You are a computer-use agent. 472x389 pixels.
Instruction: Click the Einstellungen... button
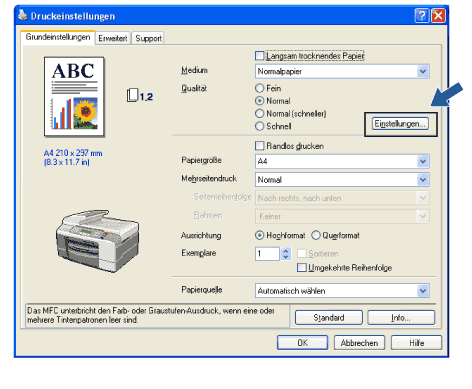pyautogui.click(x=400, y=124)
